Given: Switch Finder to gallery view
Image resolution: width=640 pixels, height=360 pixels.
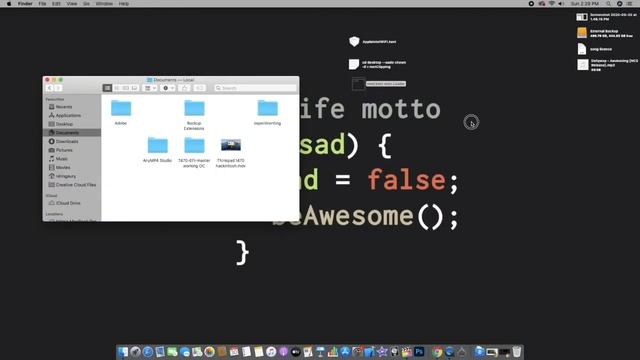Looking at the screenshot, I should click(134, 88).
